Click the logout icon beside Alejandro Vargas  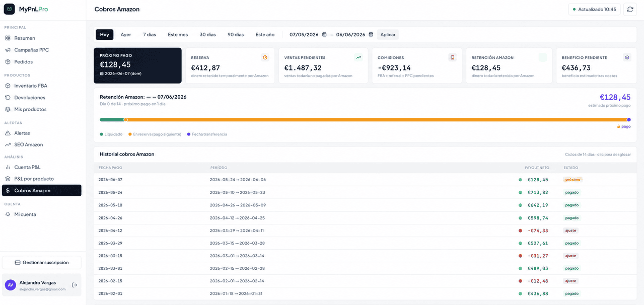[75, 285]
